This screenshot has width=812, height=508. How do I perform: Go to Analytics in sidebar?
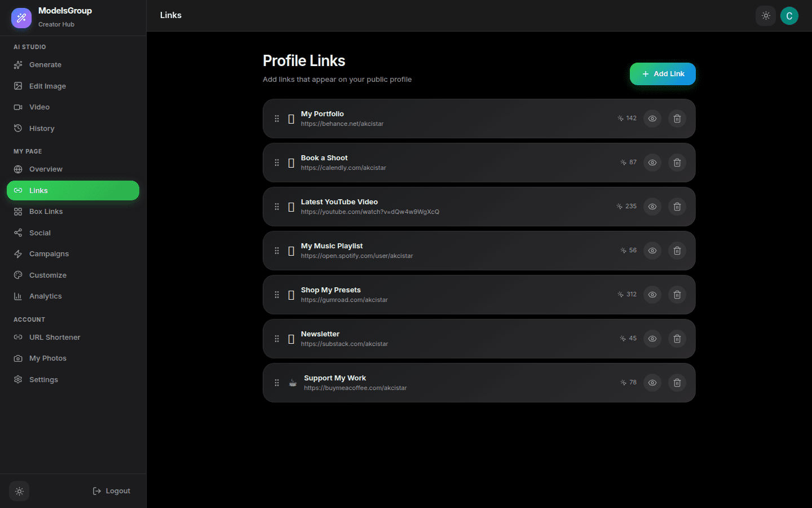pos(45,296)
